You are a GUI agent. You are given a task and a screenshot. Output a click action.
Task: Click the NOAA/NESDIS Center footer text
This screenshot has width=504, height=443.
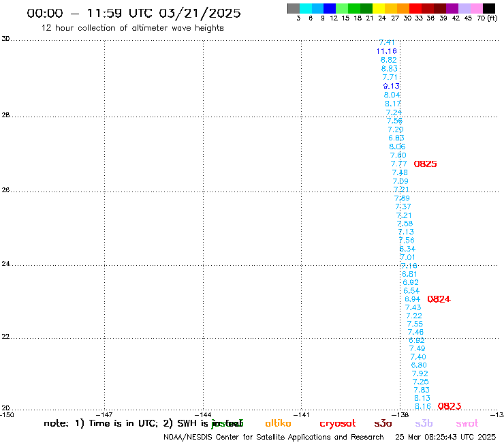tap(274, 438)
